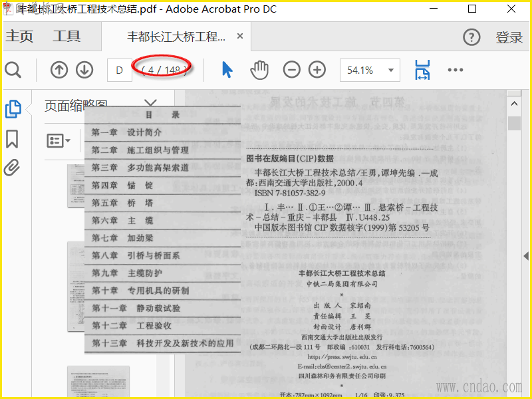Click the 登录 sign-in button

[509, 37]
